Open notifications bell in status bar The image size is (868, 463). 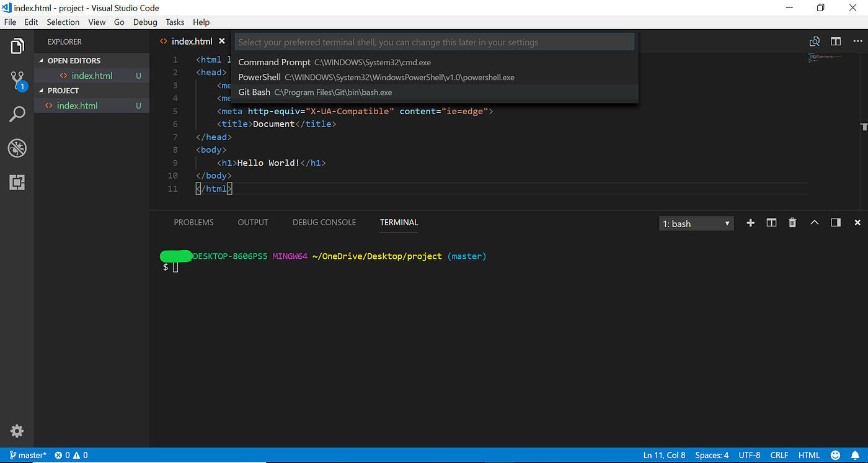click(x=855, y=455)
